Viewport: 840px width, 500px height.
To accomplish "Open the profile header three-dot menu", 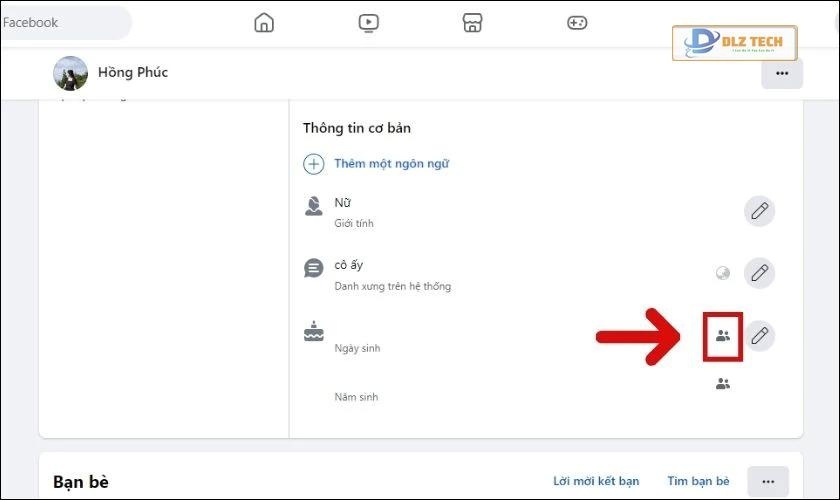I will click(782, 73).
